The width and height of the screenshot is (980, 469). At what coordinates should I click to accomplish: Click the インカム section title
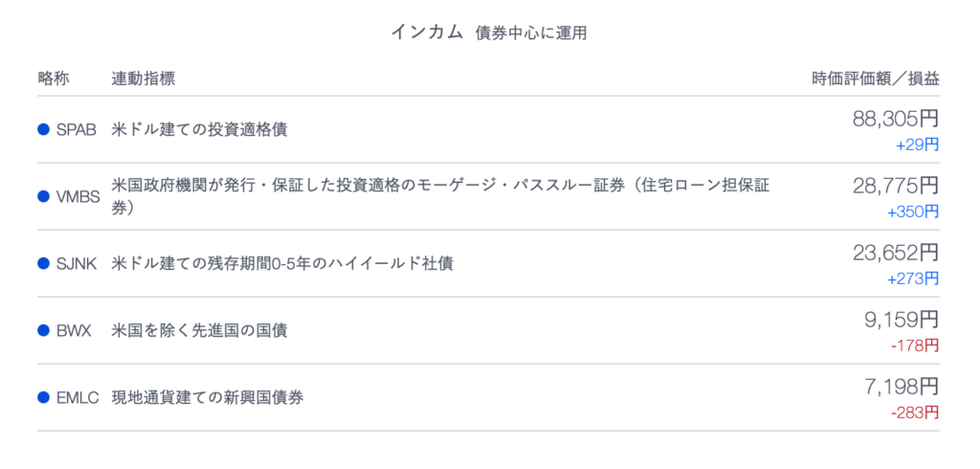427,32
